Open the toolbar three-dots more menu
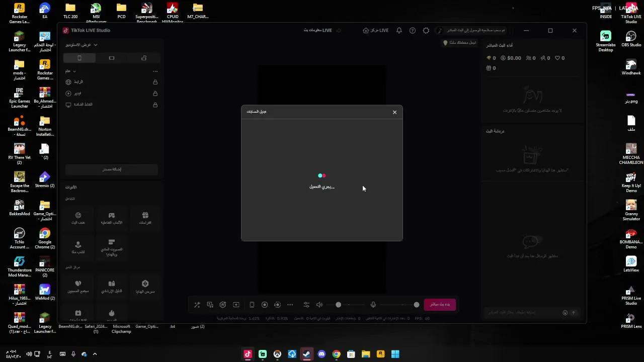The height and width of the screenshot is (362, 644). tap(290, 305)
